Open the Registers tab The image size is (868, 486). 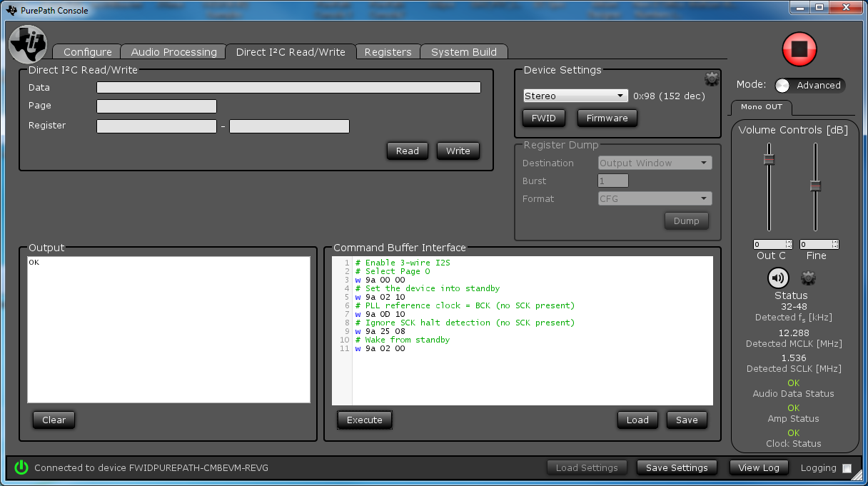tap(388, 52)
